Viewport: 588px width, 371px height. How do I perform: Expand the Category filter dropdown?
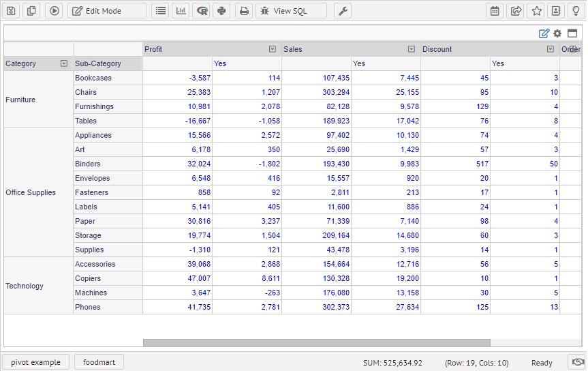(64, 63)
